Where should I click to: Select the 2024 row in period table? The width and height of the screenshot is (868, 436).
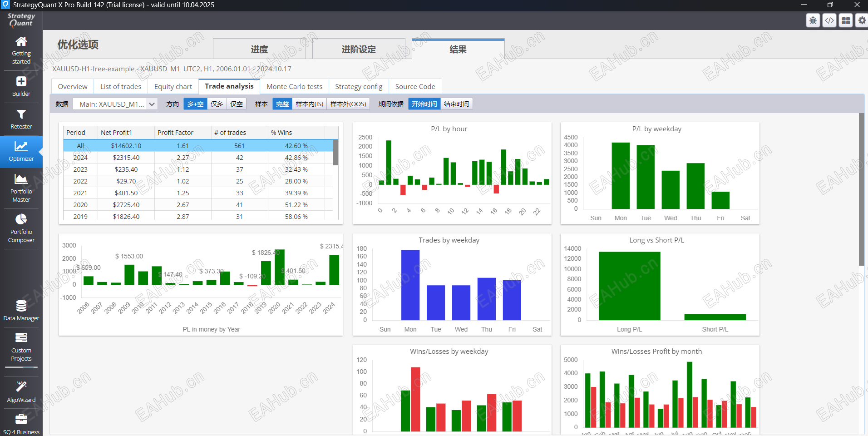[198, 158]
